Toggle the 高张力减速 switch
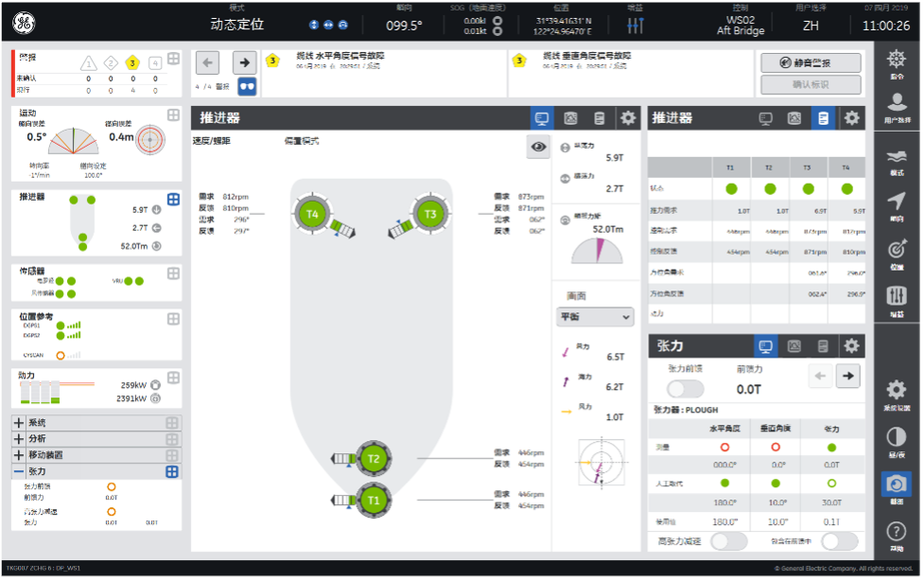924x581 pixels. (x=728, y=541)
